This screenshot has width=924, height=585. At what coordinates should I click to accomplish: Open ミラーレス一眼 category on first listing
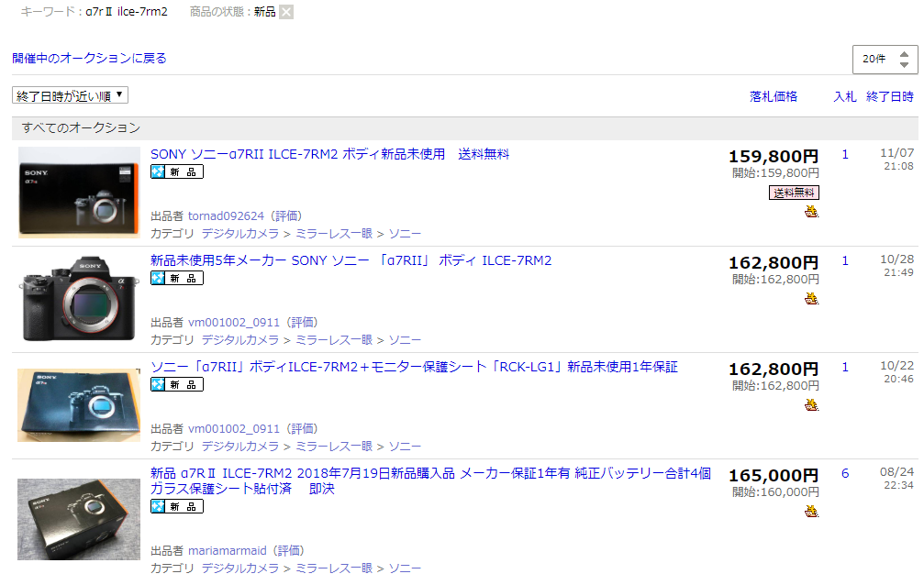coord(333,234)
